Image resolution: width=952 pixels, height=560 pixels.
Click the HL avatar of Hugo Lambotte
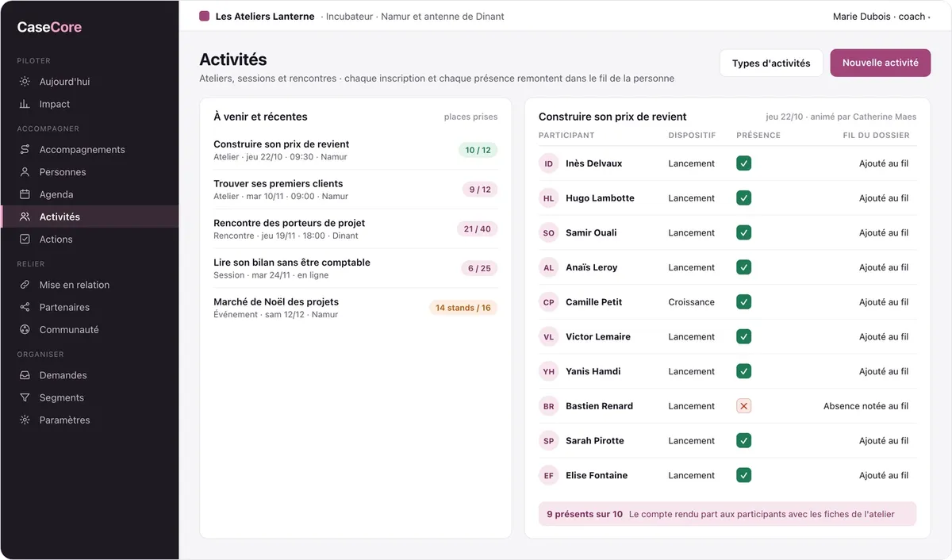click(x=549, y=198)
